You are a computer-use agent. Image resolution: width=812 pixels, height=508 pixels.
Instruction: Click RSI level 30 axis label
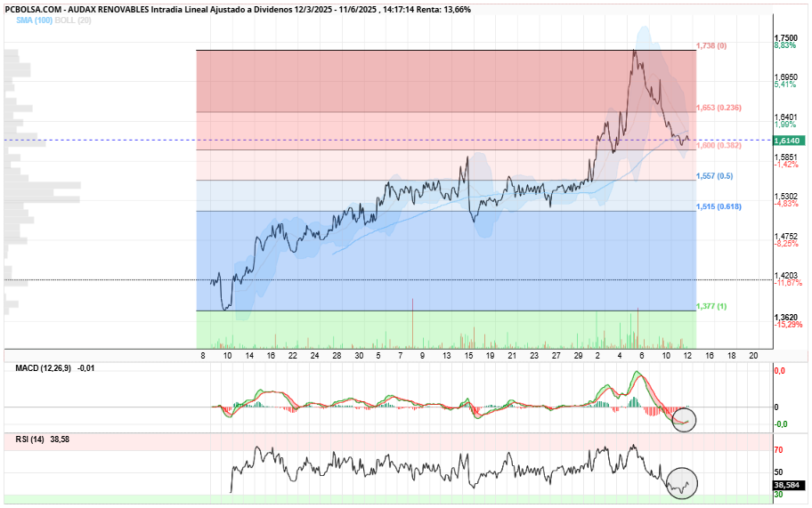tap(778, 495)
